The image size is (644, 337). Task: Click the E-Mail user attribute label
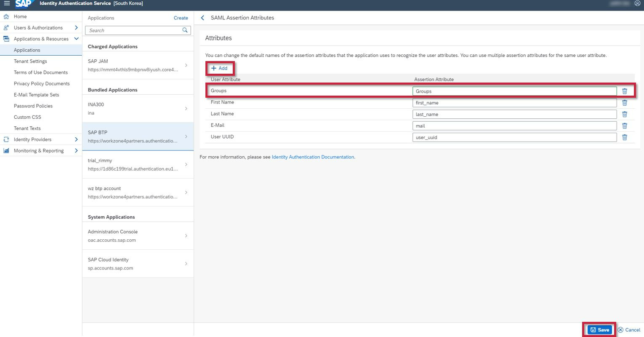click(218, 125)
